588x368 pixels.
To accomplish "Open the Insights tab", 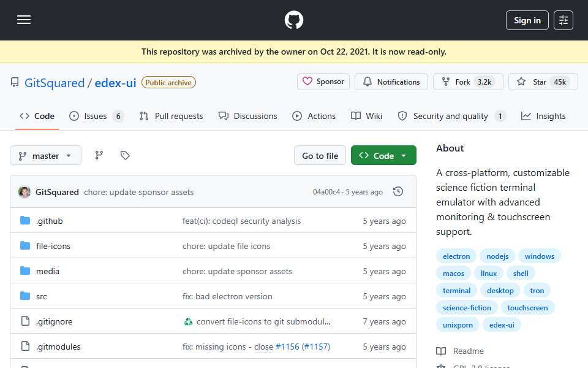I will click(543, 116).
